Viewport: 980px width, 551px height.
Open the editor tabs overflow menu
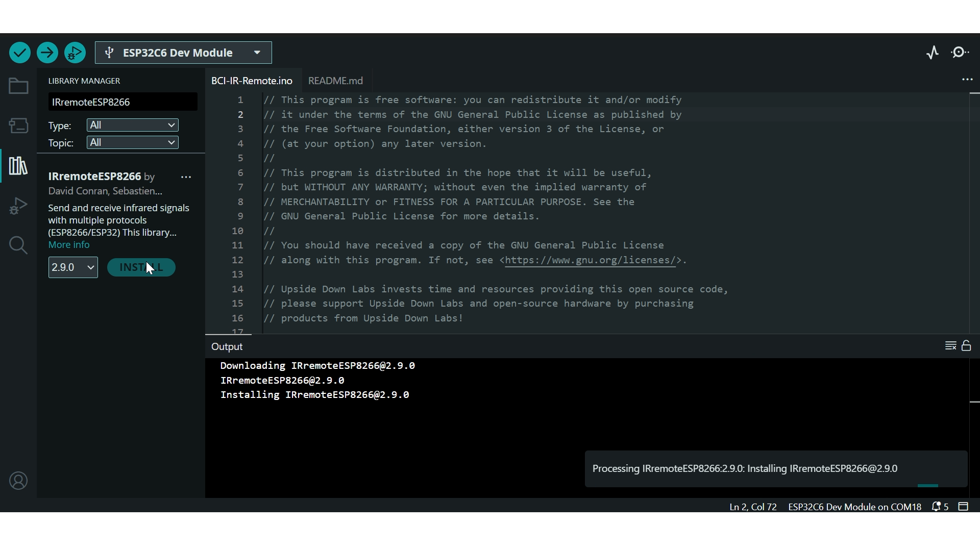pos(967,80)
